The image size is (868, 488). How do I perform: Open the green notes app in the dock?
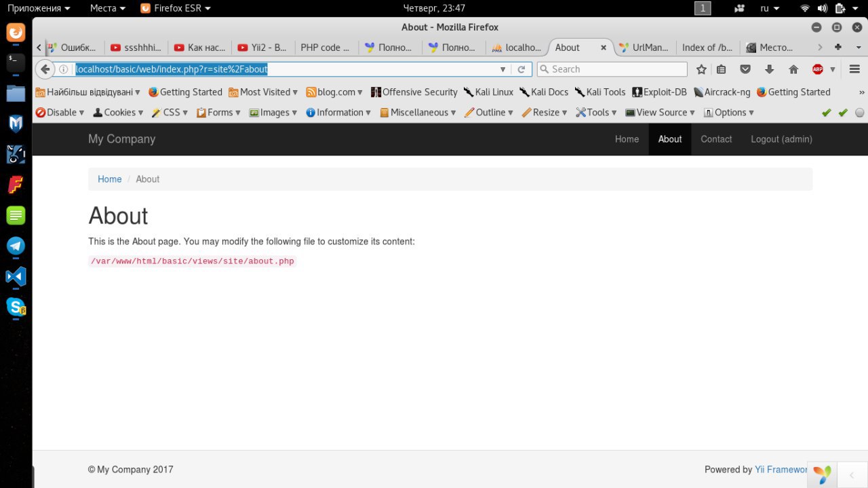tap(16, 216)
